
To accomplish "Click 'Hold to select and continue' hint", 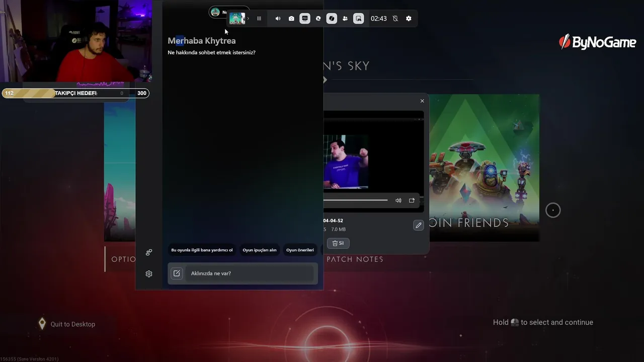I will click(543, 322).
